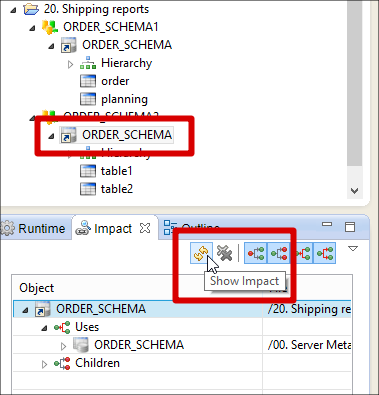Click the planning table icon
This screenshot has height=395, width=379.
click(x=88, y=99)
